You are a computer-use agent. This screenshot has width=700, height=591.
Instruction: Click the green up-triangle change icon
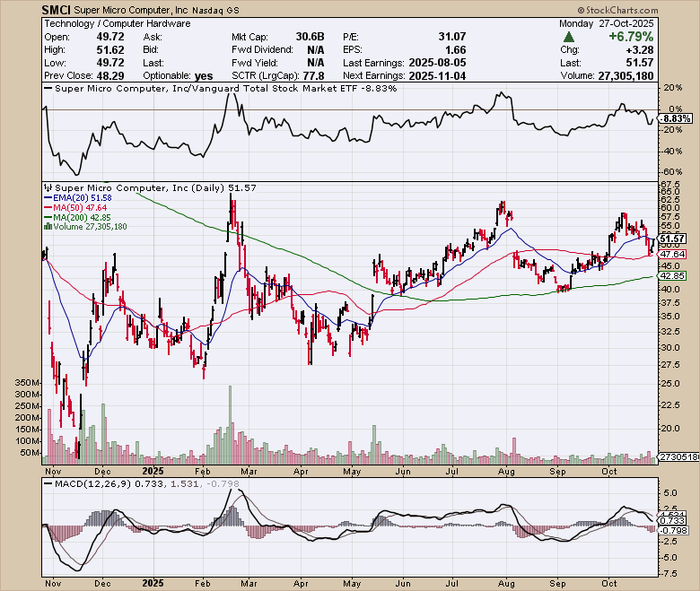[x=569, y=37]
